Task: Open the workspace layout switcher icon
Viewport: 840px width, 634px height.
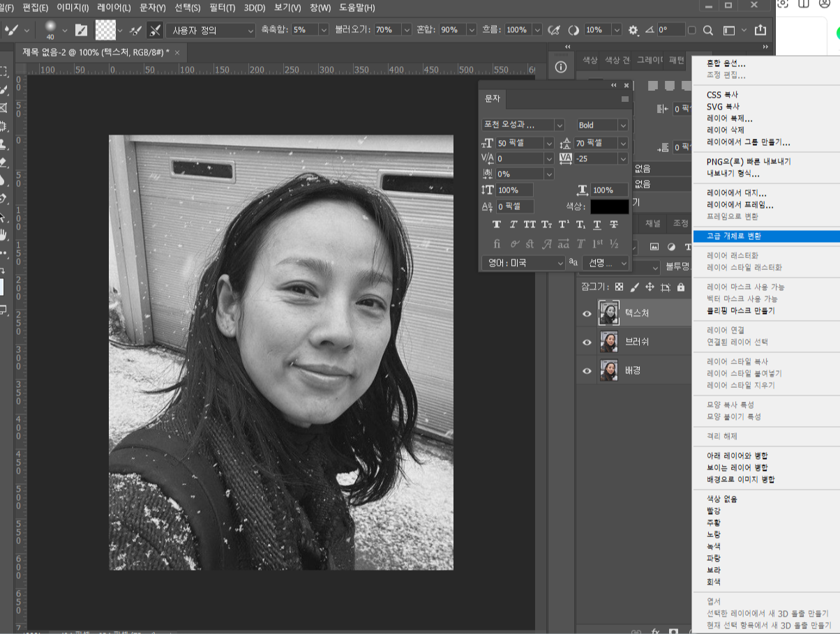Action: point(729,30)
